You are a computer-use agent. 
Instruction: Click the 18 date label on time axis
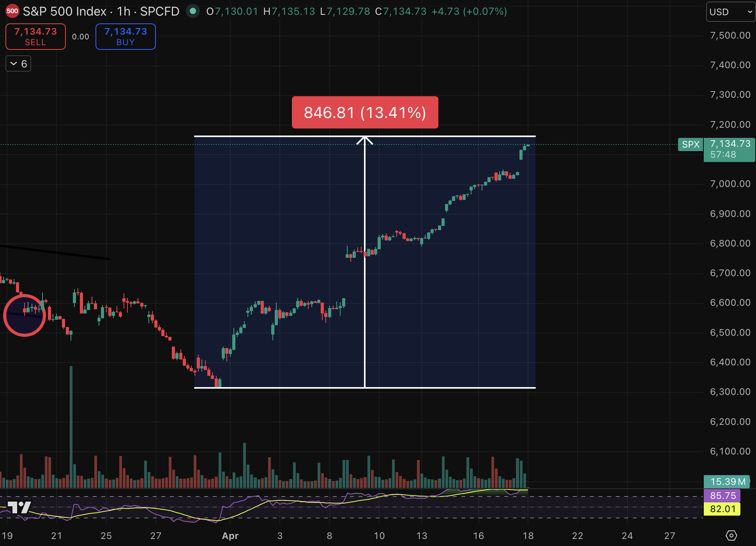click(528, 536)
